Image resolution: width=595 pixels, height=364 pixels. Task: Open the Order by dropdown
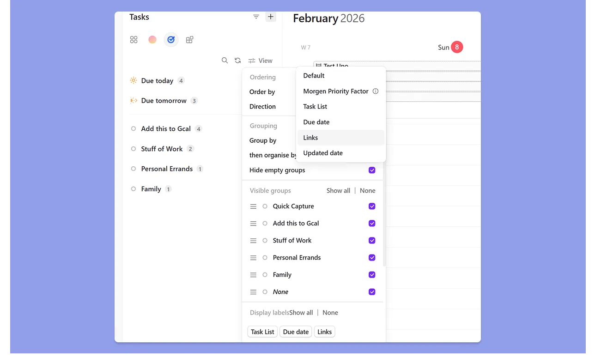[262, 92]
